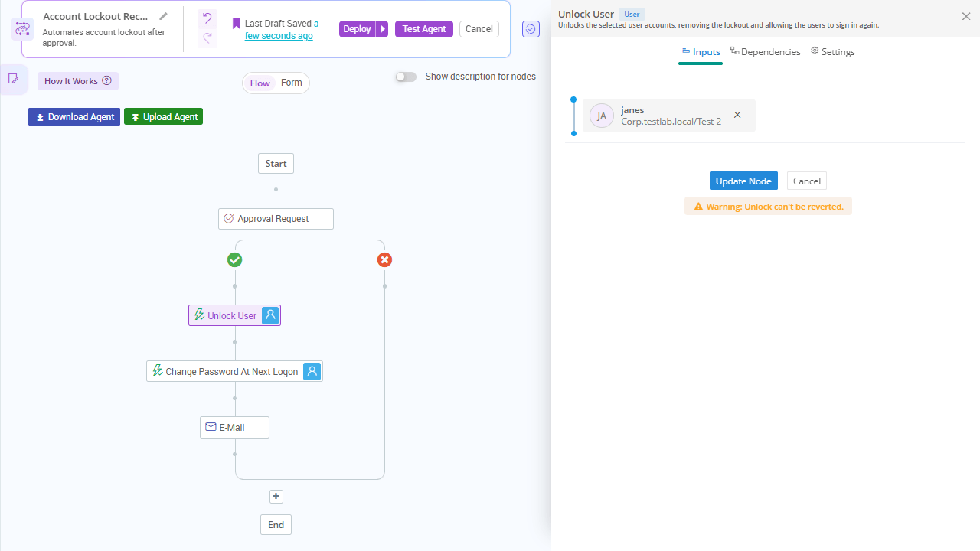This screenshot has height=551, width=980.
Task: Cancel the node update
Action: point(807,181)
